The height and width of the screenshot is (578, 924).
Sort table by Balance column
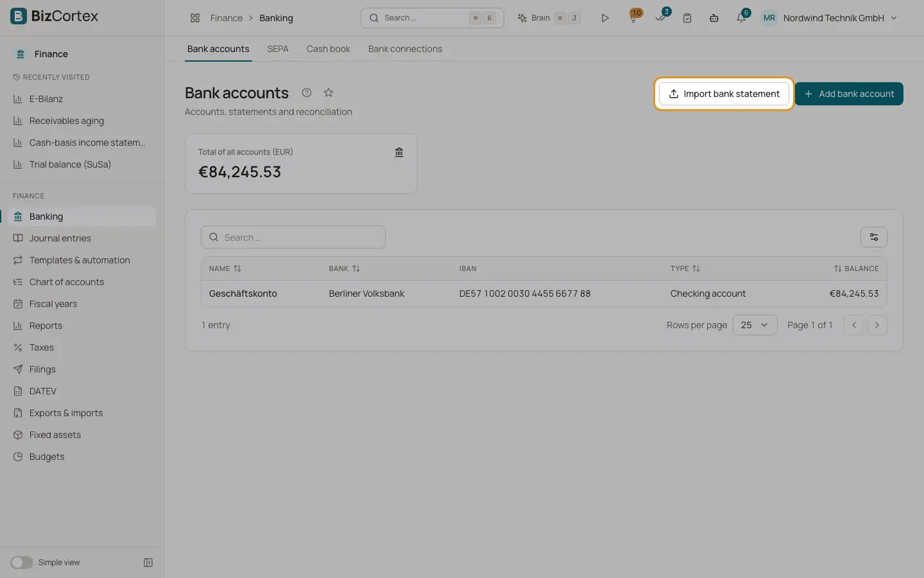click(x=856, y=268)
